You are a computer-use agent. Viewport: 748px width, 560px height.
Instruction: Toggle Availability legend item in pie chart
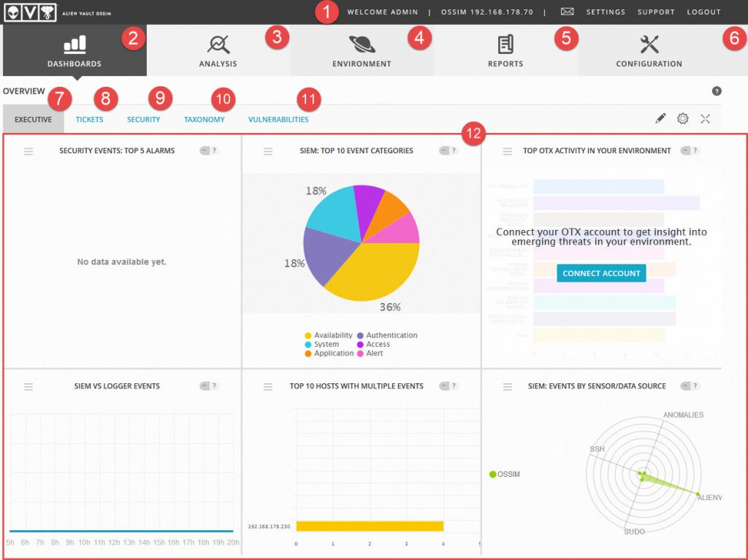pyautogui.click(x=329, y=335)
